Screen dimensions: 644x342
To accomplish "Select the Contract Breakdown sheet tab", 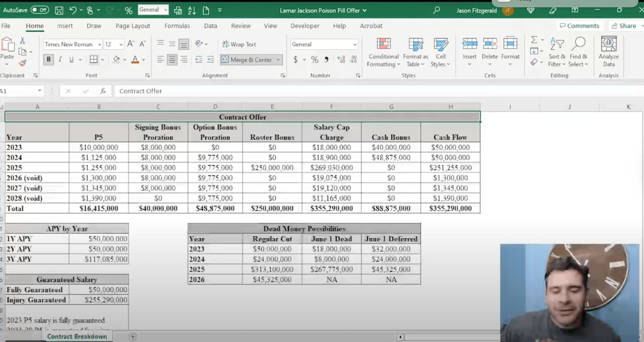I will (x=77, y=336).
